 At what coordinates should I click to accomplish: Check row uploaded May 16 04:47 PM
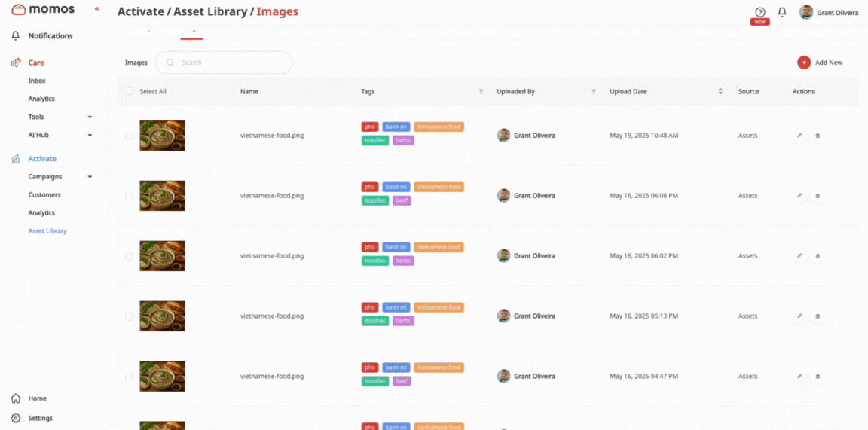coord(129,377)
